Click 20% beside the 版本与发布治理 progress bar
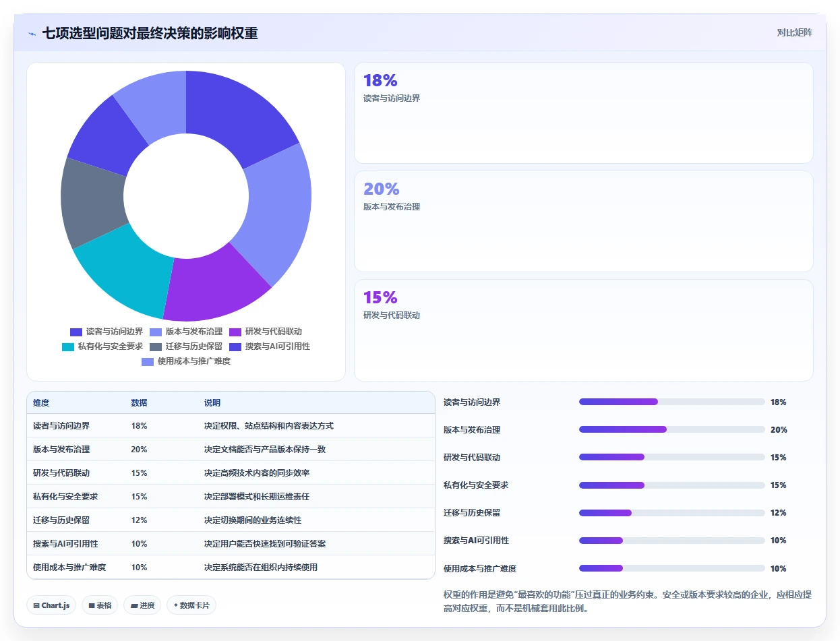The height and width of the screenshot is (641, 840). pos(779,430)
